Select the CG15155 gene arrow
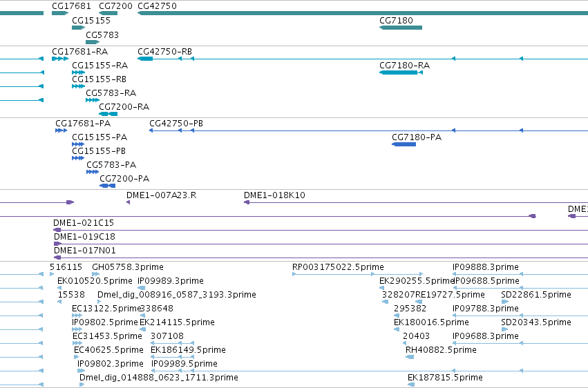The height and width of the screenshot is (388, 588). click(x=78, y=28)
